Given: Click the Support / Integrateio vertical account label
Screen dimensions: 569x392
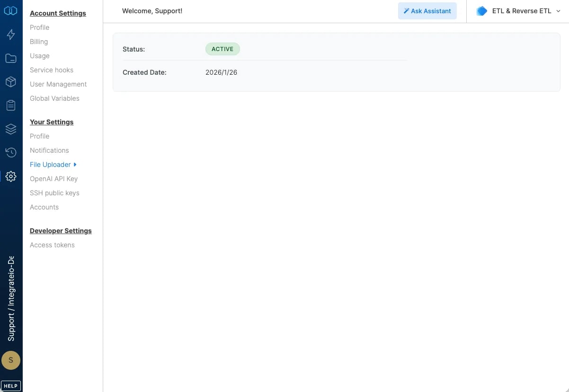Looking at the screenshot, I should 11,299.
